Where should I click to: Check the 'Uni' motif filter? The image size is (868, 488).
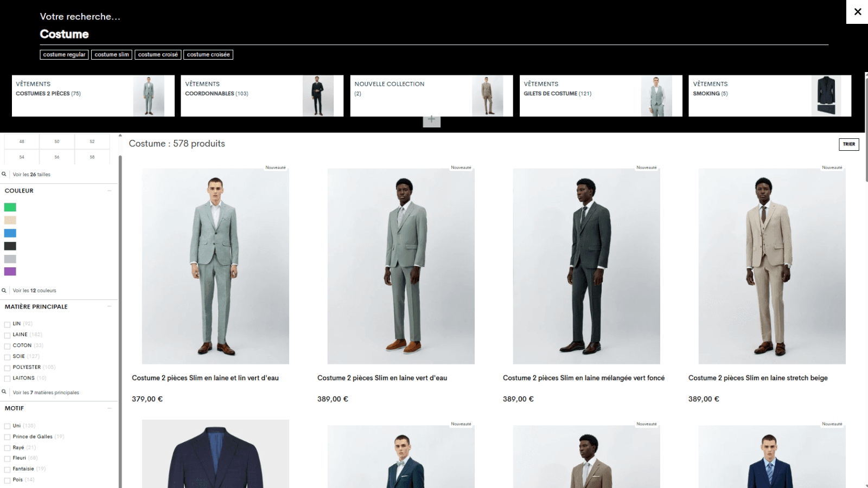(x=7, y=426)
